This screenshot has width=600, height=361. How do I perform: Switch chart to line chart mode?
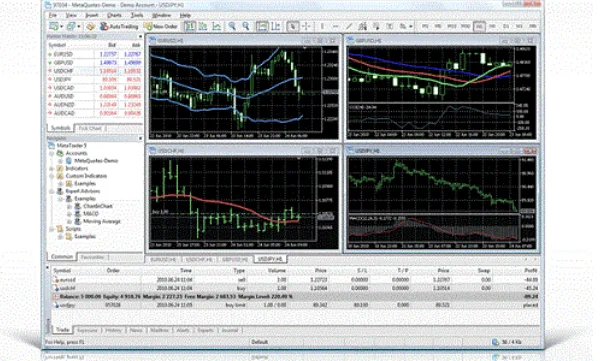(x=217, y=26)
